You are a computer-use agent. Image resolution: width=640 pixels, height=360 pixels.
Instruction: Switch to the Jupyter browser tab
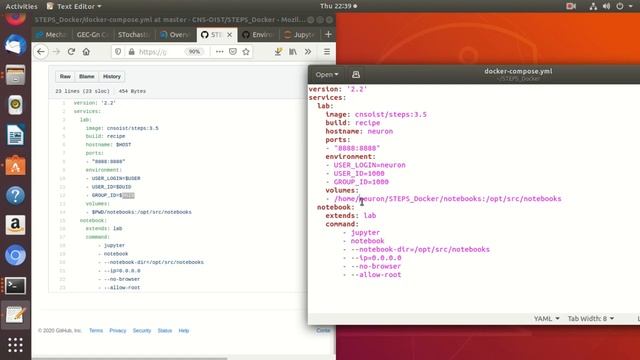(300, 35)
